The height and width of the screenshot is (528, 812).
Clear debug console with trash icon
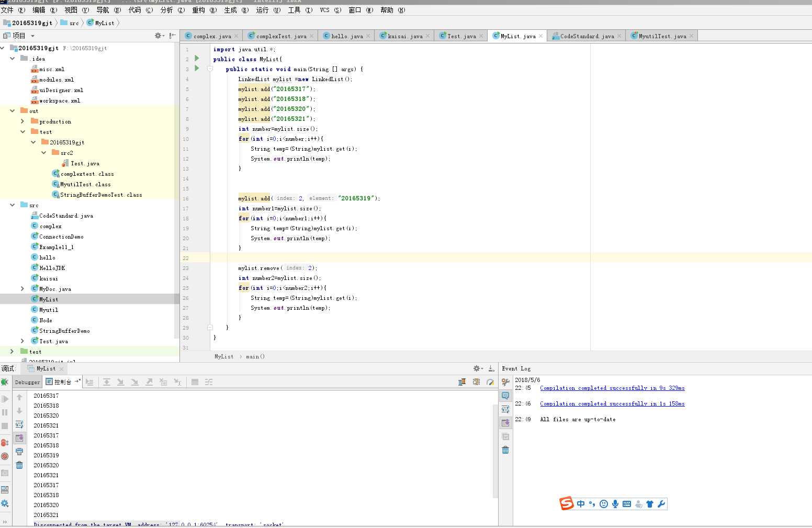19,465
